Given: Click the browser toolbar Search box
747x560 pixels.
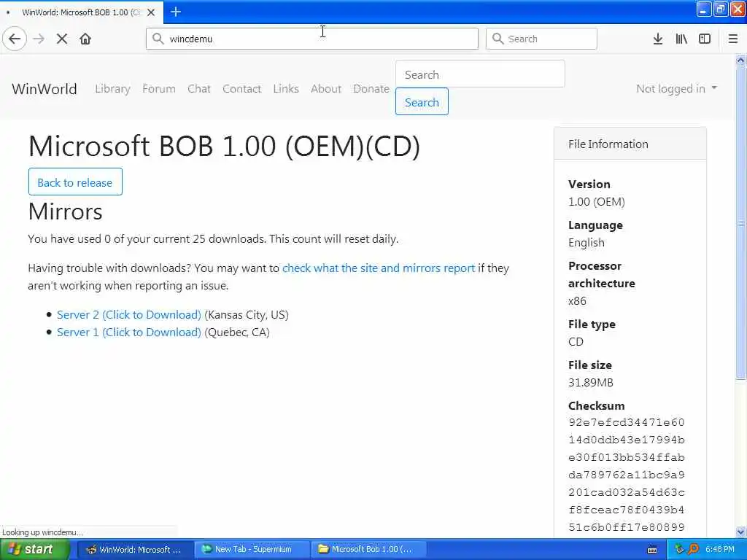Looking at the screenshot, I should click(x=541, y=39).
